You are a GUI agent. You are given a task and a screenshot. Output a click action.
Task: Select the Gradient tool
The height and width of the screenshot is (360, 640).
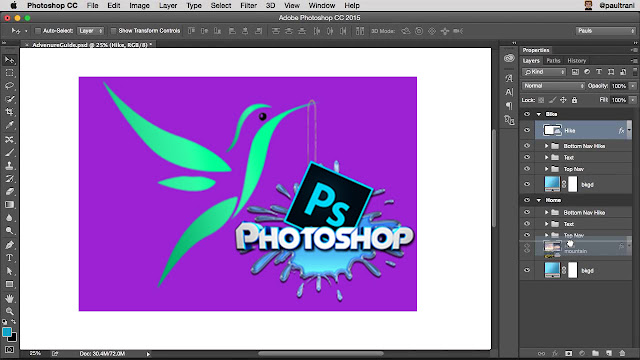9,205
